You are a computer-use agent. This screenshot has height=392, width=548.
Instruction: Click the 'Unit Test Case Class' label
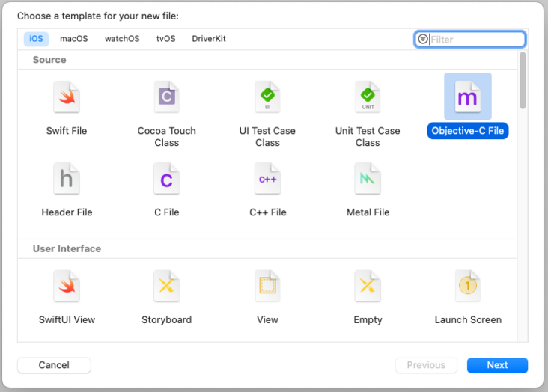[368, 137]
